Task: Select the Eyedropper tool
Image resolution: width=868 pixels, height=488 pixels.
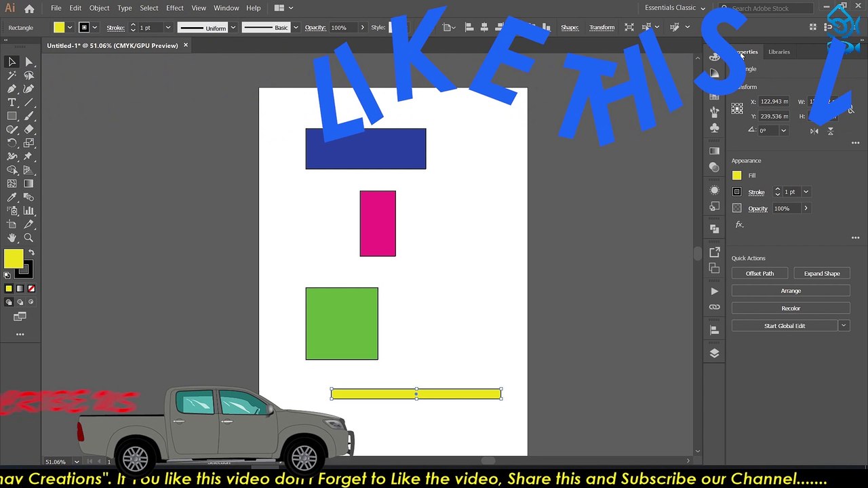Action: [12, 197]
